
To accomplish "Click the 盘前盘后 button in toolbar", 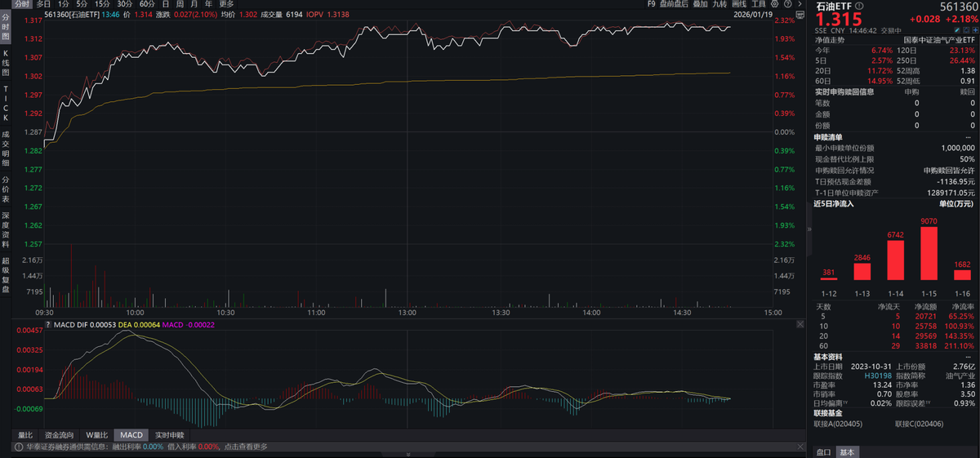I will (674, 4).
